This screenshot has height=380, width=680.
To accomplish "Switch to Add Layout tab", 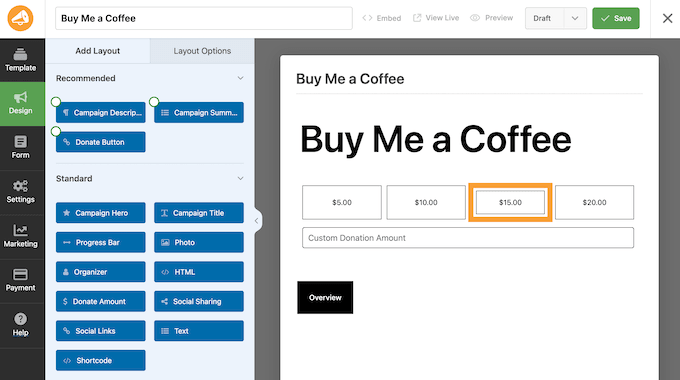I will (x=98, y=51).
